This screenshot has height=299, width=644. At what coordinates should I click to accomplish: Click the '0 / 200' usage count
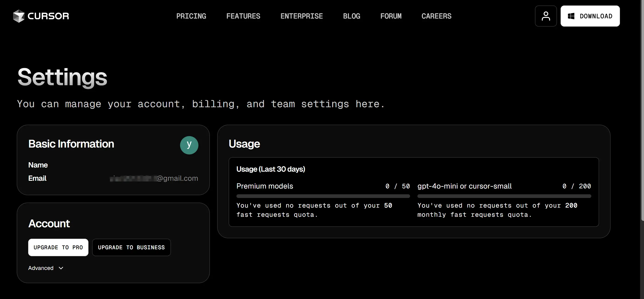pos(576,186)
